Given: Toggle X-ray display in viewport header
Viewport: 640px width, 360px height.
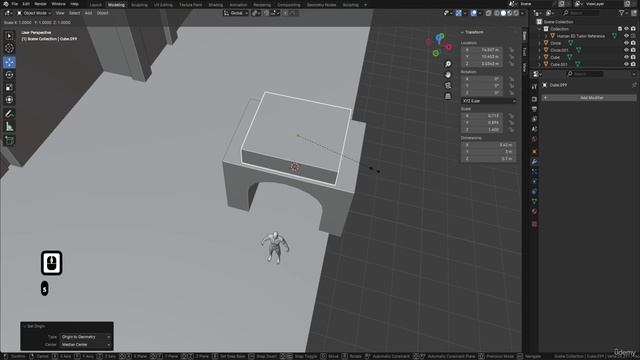Looking at the screenshot, I should [x=488, y=13].
